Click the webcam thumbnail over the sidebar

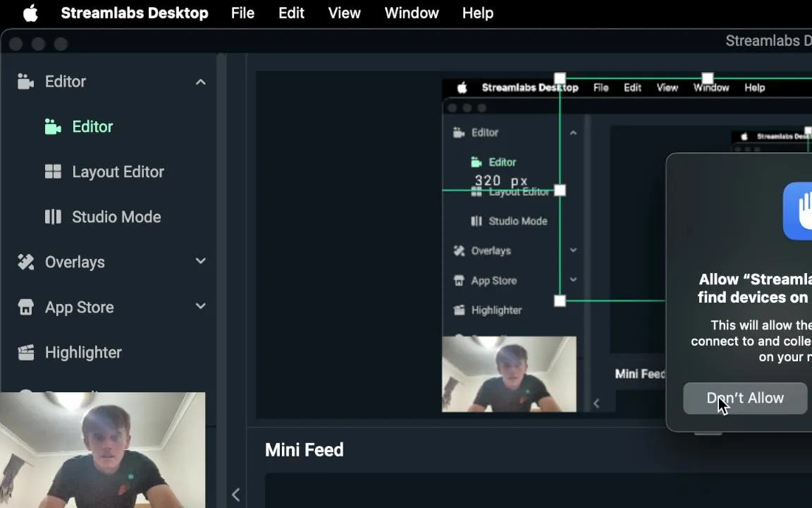(x=102, y=450)
